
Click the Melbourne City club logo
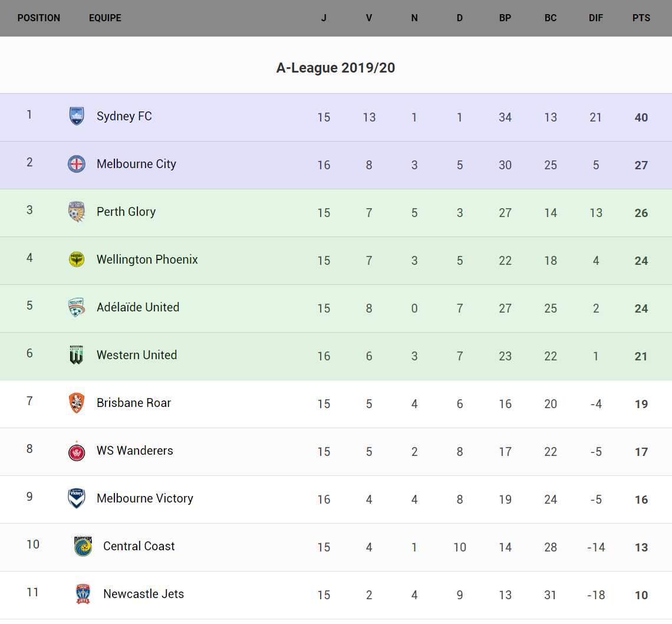[x=77, y=164]
